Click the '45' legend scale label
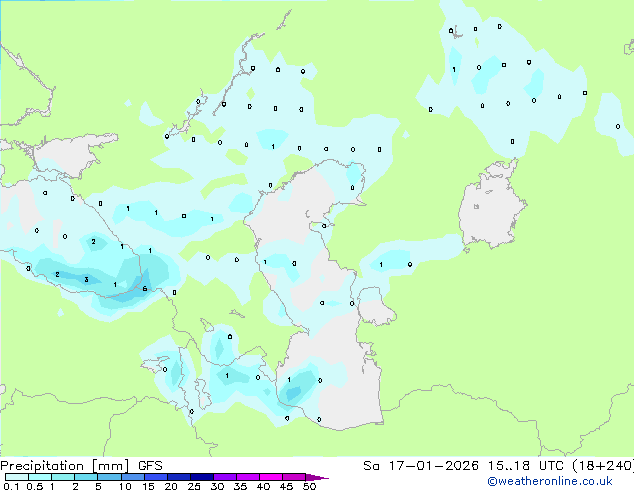This screenshot has width=634, height=490. [286, 486]
